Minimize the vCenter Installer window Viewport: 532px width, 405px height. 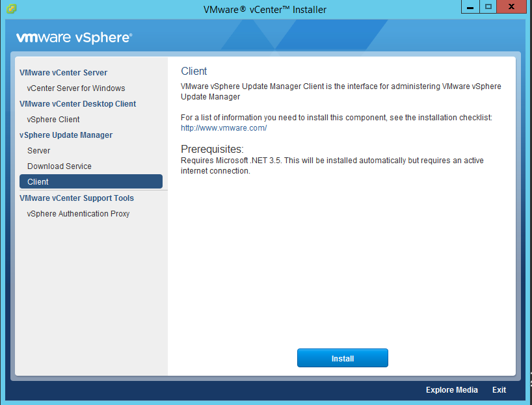click(470, 7)
